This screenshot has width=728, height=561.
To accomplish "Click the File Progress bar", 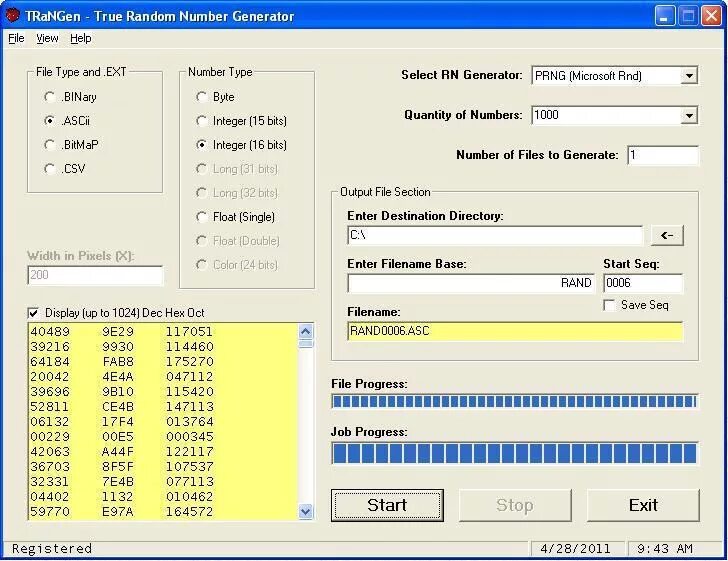I will tap(514, 401).
